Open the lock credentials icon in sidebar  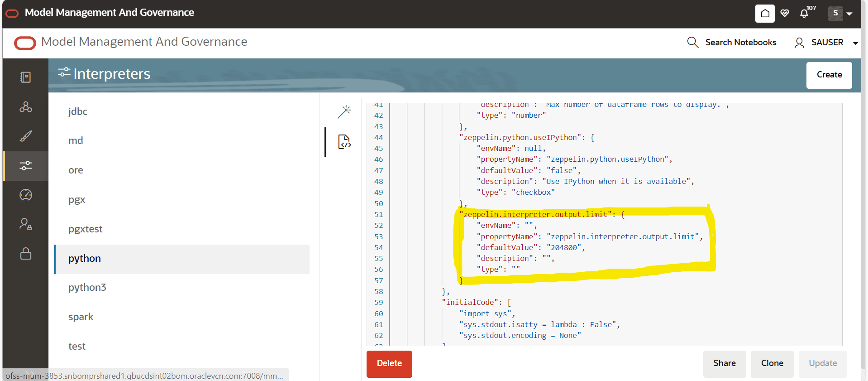tap(26, 253)
